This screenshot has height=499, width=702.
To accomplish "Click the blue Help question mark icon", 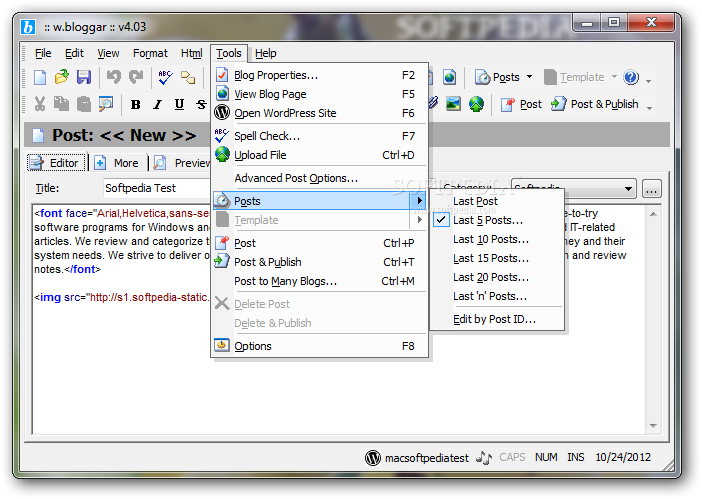I will (630, 77).
